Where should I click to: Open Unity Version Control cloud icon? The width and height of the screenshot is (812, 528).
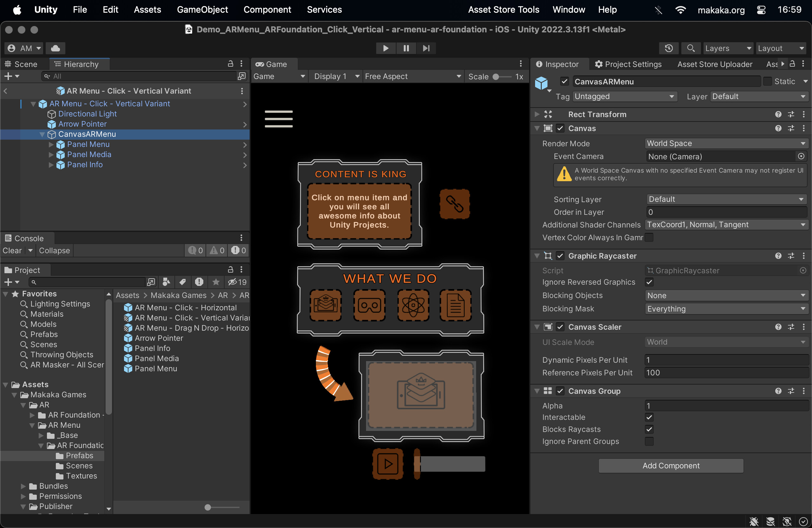(x=55, y=48)
